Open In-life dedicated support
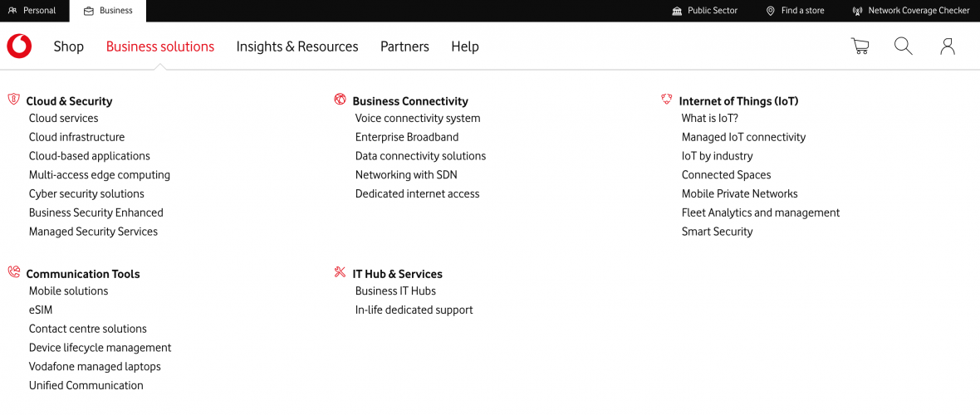Screen dimensions: 980x415 click(414, 310)
